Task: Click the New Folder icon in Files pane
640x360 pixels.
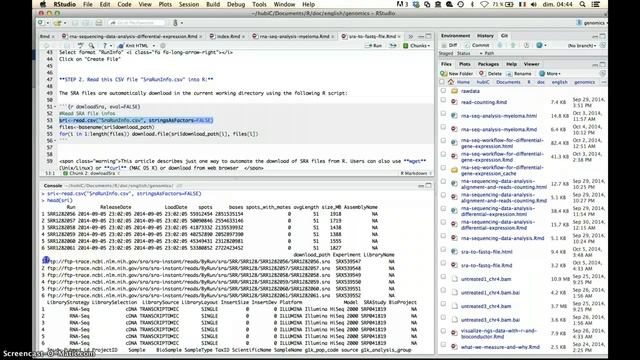Action: click(444, 73)
